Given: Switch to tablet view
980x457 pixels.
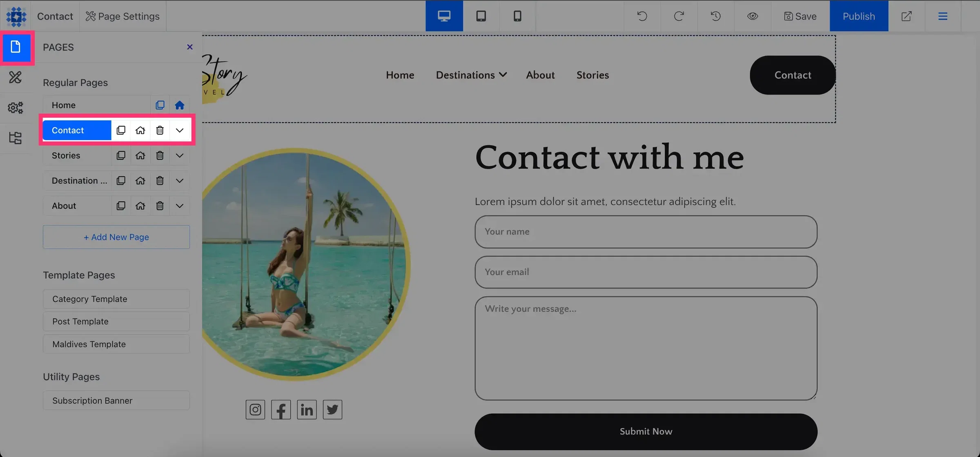Looking at the screenshot, I should tap(481, 16).
